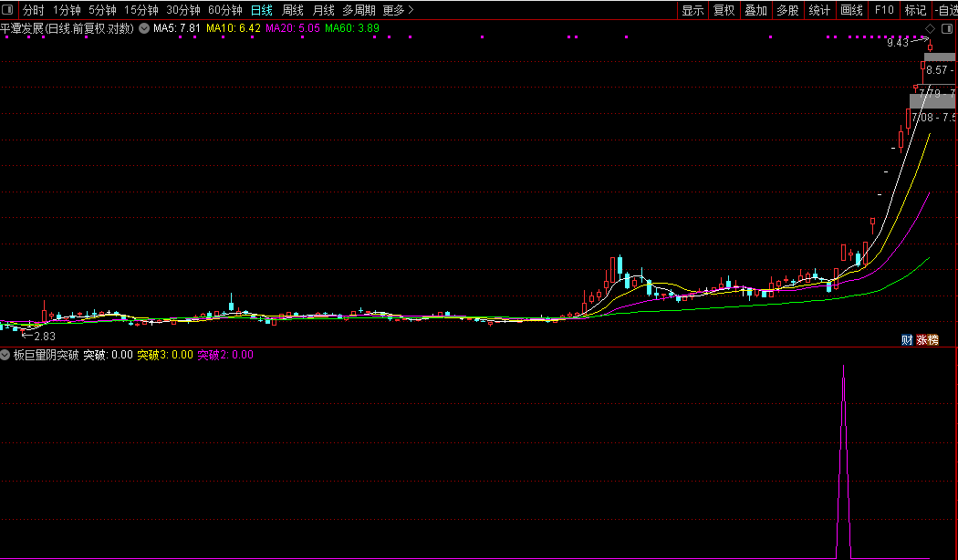
Task: Open the 显示 display menu
Action: click(692, 10)
